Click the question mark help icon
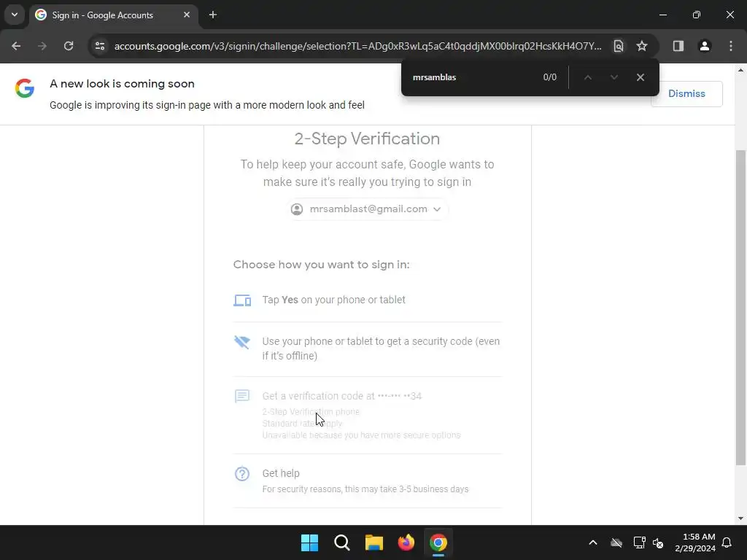This screenshot has height=560, width=747. point(242,473)
